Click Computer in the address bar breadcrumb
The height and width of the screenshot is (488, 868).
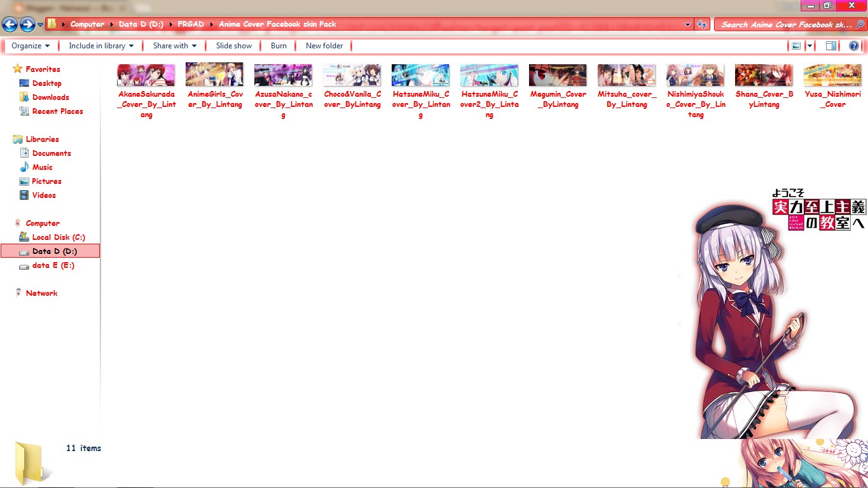(87, 24)
